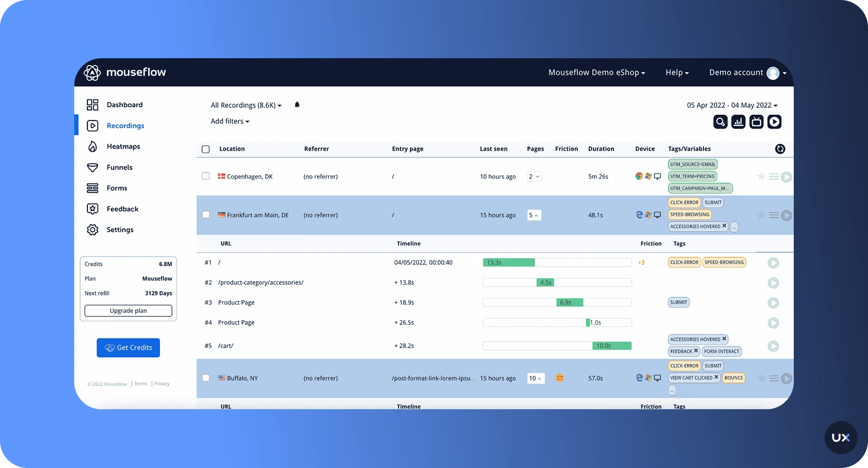Click the Get Credits button
This screenshot has height=468, width=868.
(128, 348)
